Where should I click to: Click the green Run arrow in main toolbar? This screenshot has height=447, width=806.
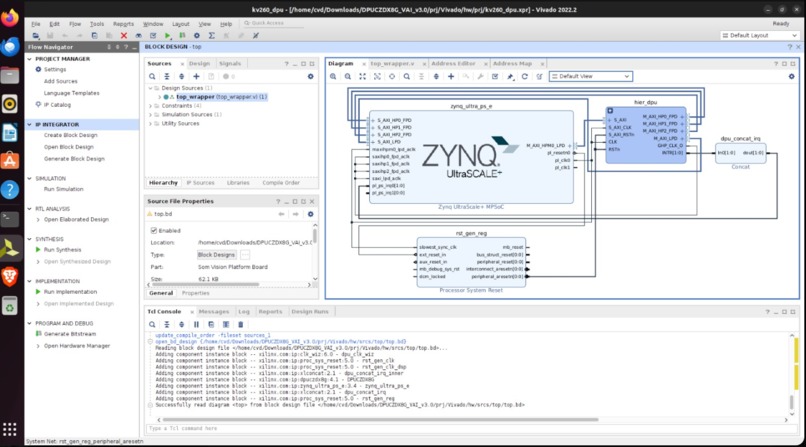168,35
